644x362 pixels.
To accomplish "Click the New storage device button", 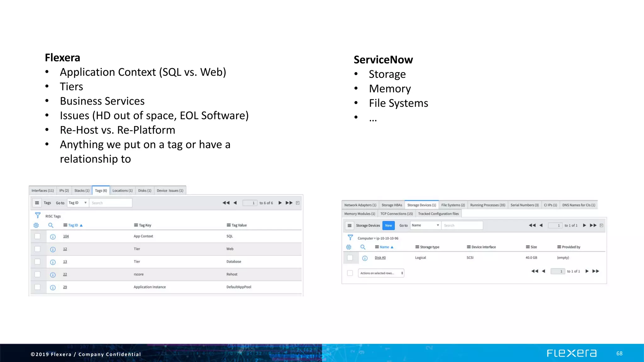I will coord(389,226).
